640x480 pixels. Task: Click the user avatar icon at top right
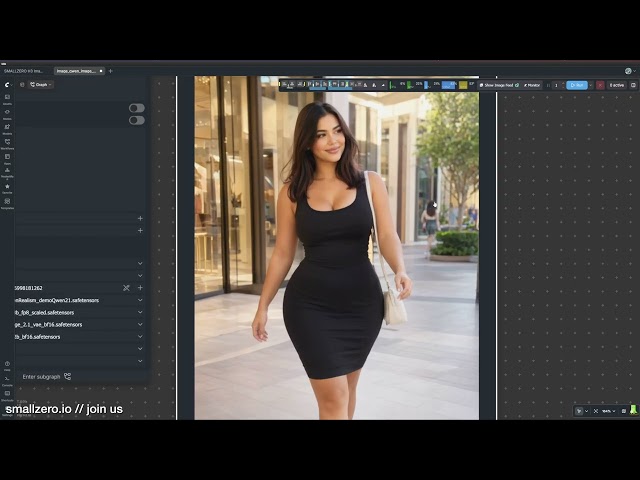point(628,71)
